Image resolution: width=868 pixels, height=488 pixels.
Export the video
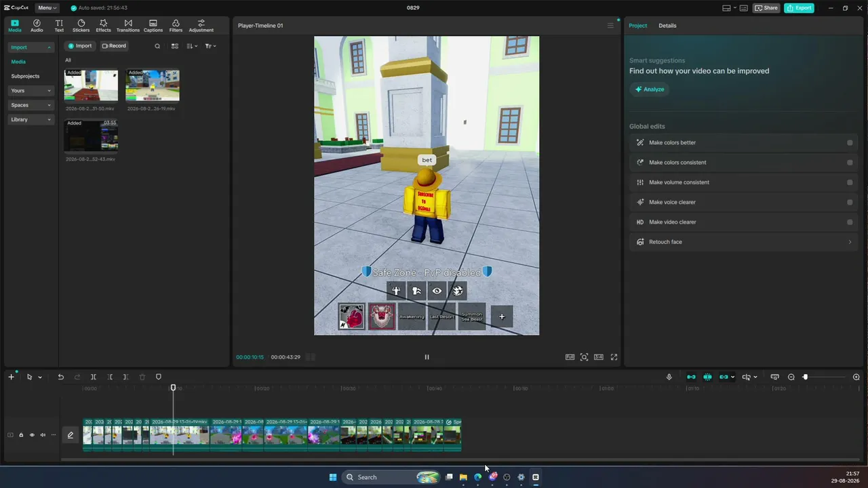(x=799, y=8)
